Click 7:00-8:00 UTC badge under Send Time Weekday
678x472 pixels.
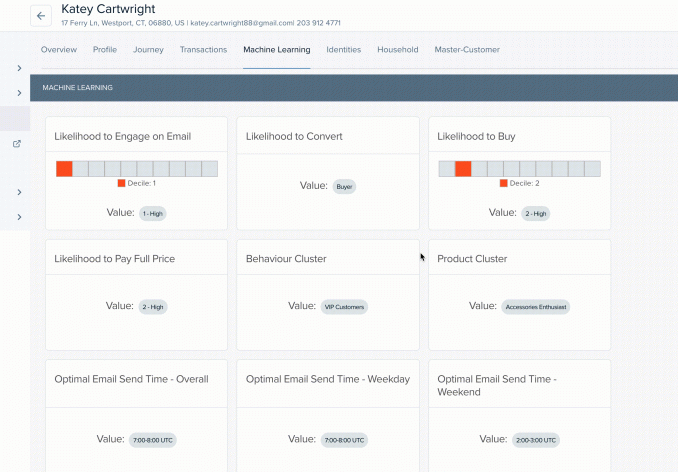pyautogui.click(x=344, y=440)
